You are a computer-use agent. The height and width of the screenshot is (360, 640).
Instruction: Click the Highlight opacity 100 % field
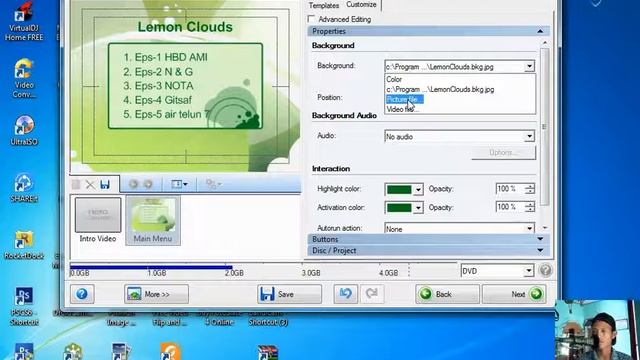(510, 189)
